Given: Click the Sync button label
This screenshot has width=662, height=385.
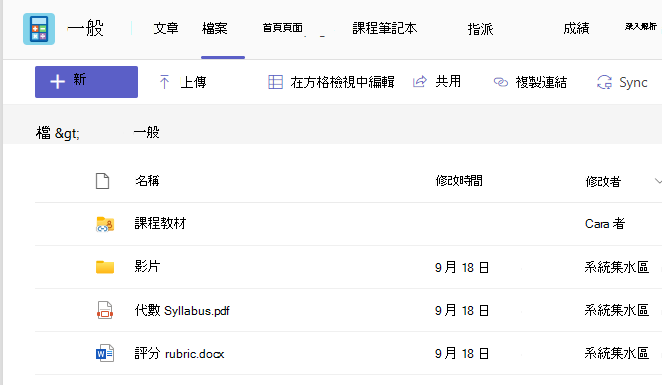Looking at the screenshot, I should 633,82.
